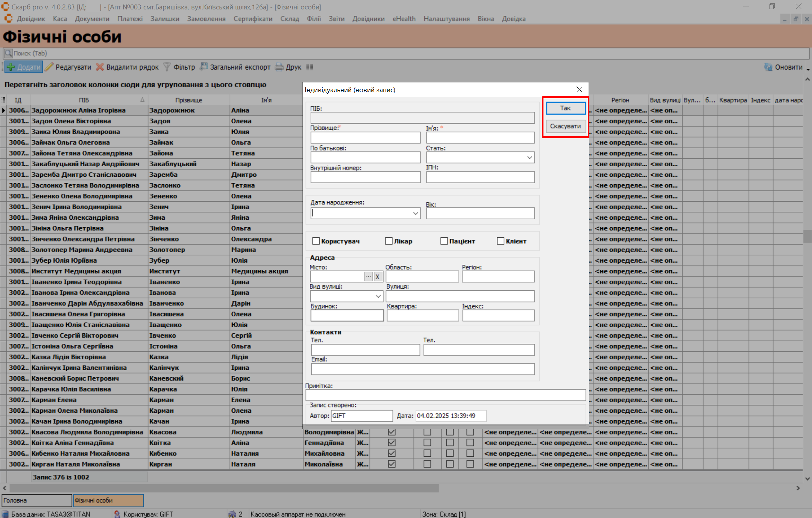
Task: Clear the Місто field with X button
Action: 377,277
